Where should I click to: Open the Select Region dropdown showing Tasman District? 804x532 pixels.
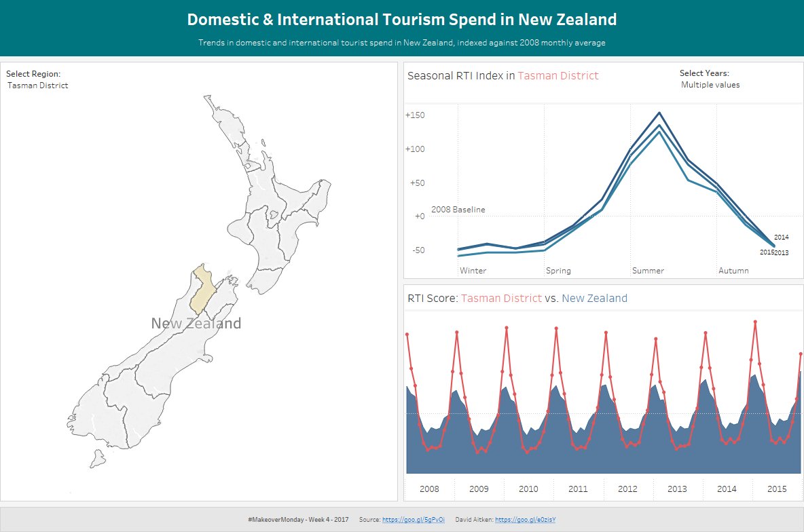(x=38, y=85)
